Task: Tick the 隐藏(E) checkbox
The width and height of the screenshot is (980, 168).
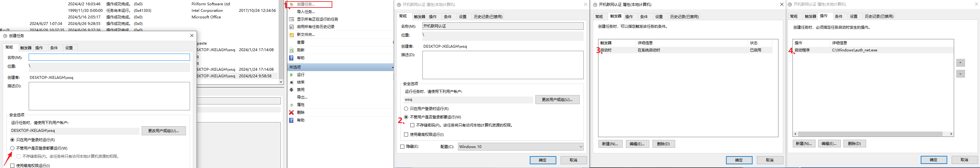Action: click(x=402, y=147)
